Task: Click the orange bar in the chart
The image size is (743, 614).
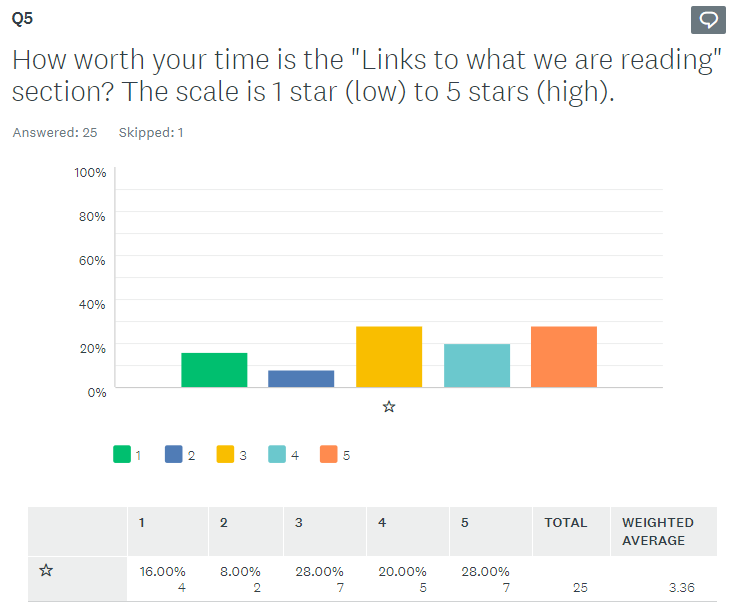Action: coord(564,356)
